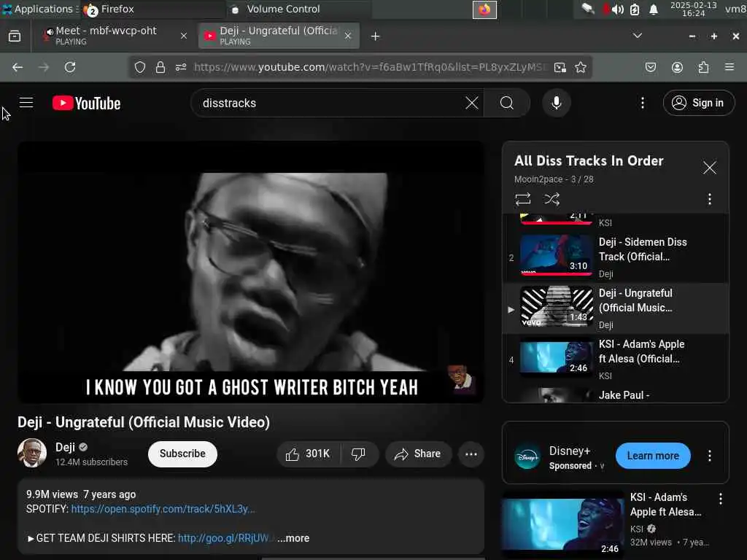The image size is (747, 560).
Task: Open Mooin2pace playlist owner link
Action: pyautogui.click(x=538, y=179)
